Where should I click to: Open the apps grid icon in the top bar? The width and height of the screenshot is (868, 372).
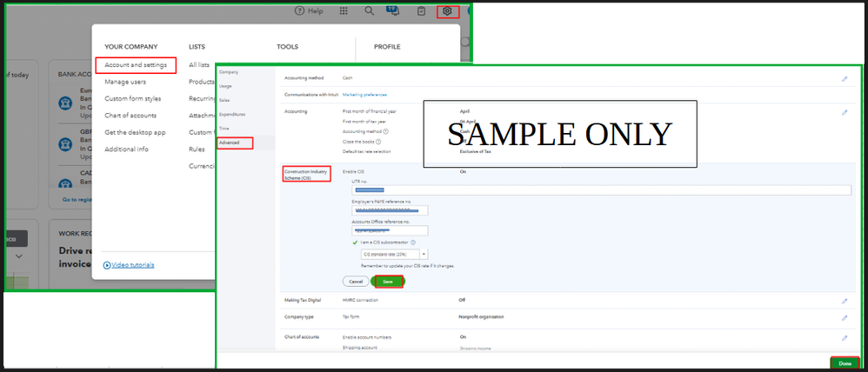pos(344,11)
